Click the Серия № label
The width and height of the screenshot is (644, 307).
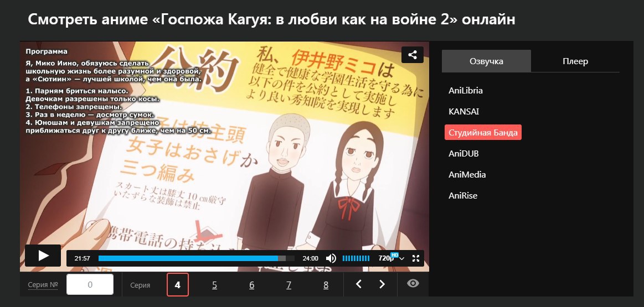pos(43,285)
